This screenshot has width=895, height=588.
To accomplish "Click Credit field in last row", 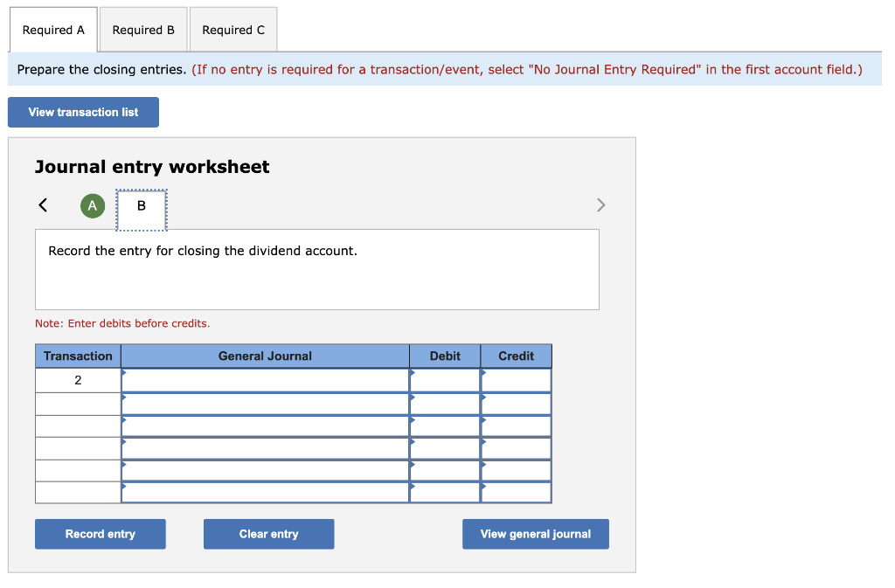I will click(x=516, y=492).
